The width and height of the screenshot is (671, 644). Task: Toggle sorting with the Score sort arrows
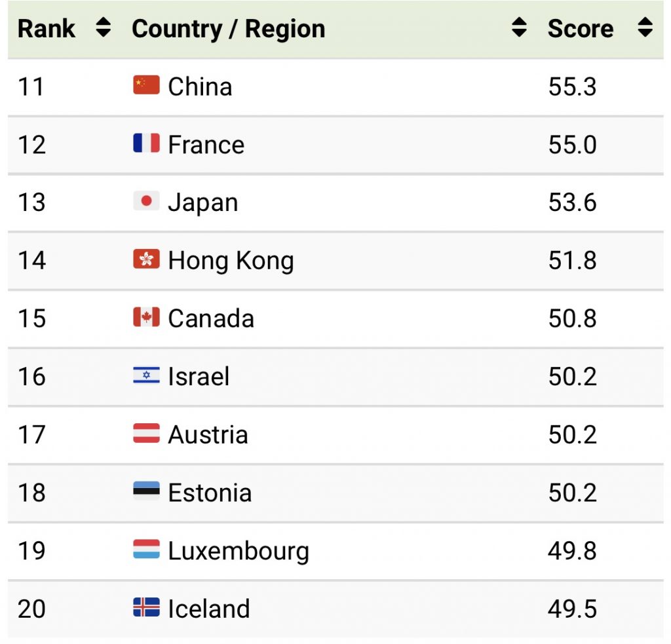click(645, 28)
